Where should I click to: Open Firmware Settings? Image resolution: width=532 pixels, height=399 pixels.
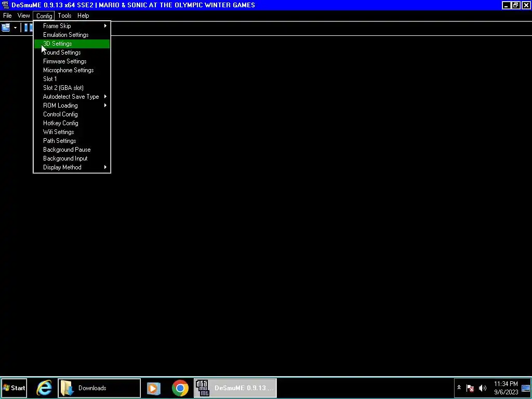tap(72, 61)
